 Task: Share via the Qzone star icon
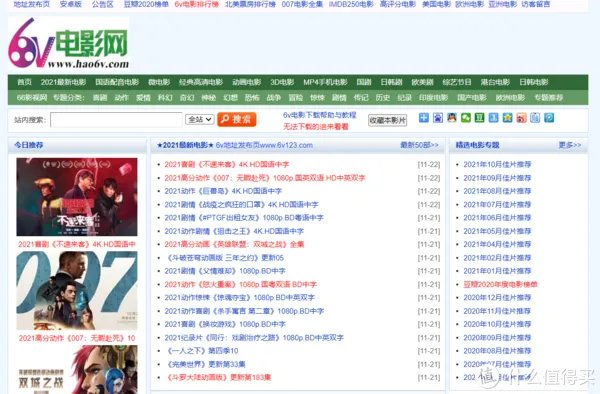[507, 118]
